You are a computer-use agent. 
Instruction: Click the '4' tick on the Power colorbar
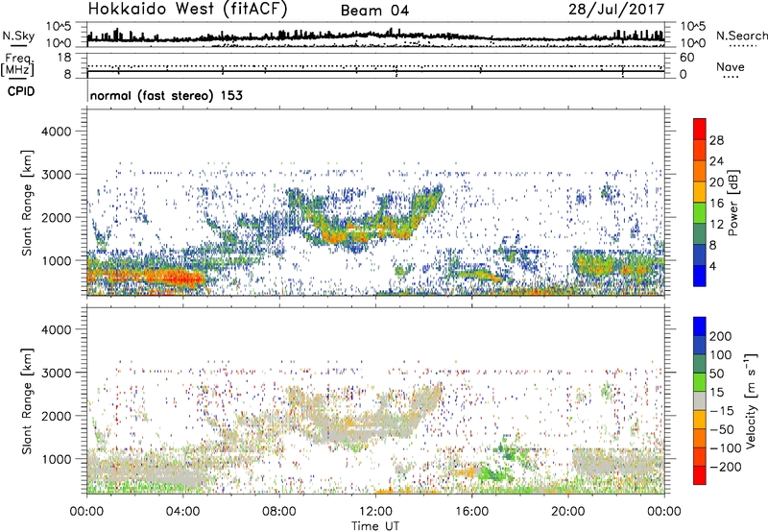(x=712, y=267)
